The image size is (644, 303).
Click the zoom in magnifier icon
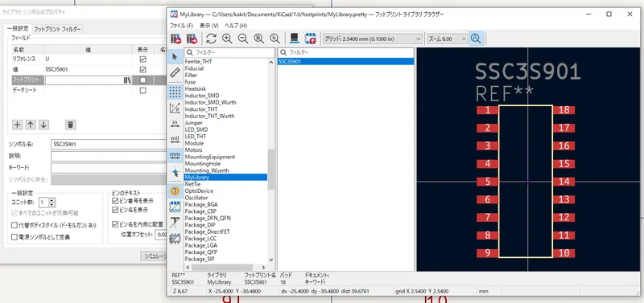coord(227,39)
